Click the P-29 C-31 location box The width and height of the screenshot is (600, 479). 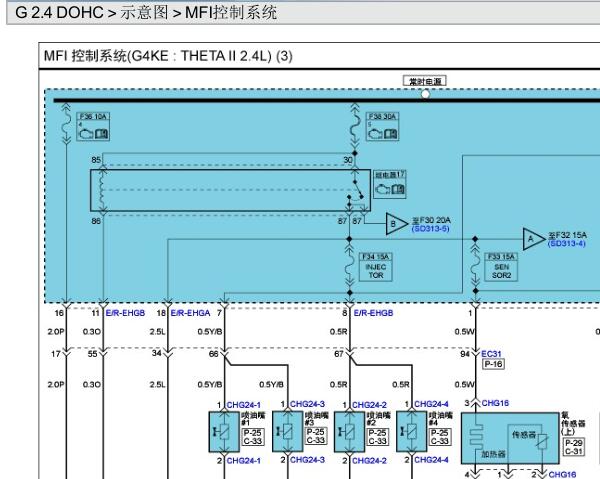pos(574,447)
